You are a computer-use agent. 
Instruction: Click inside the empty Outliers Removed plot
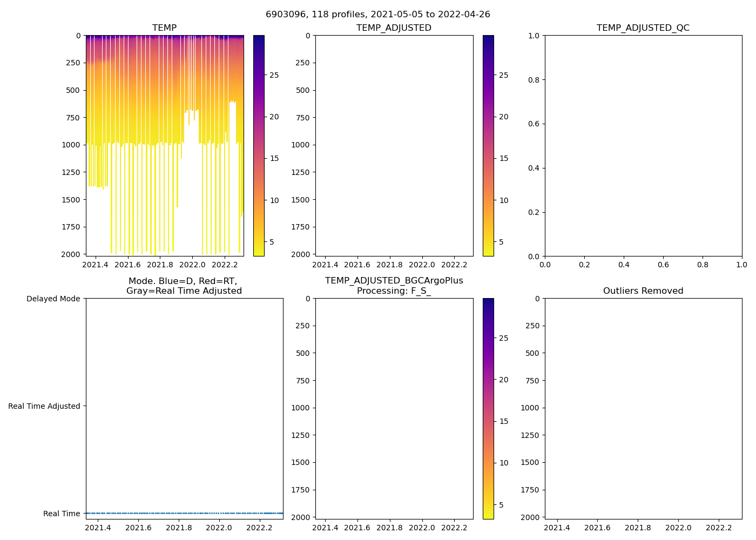[x=643, y=409]
